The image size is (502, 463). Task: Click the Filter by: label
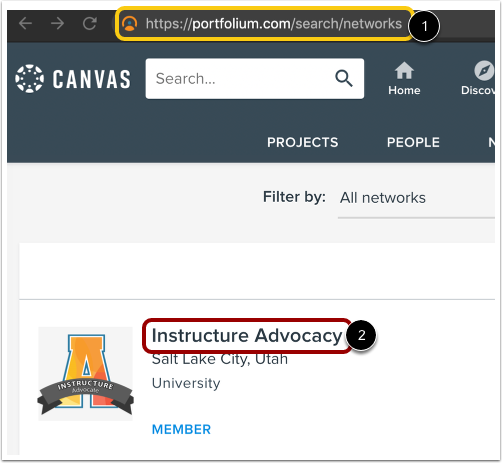tap(294, 197)
